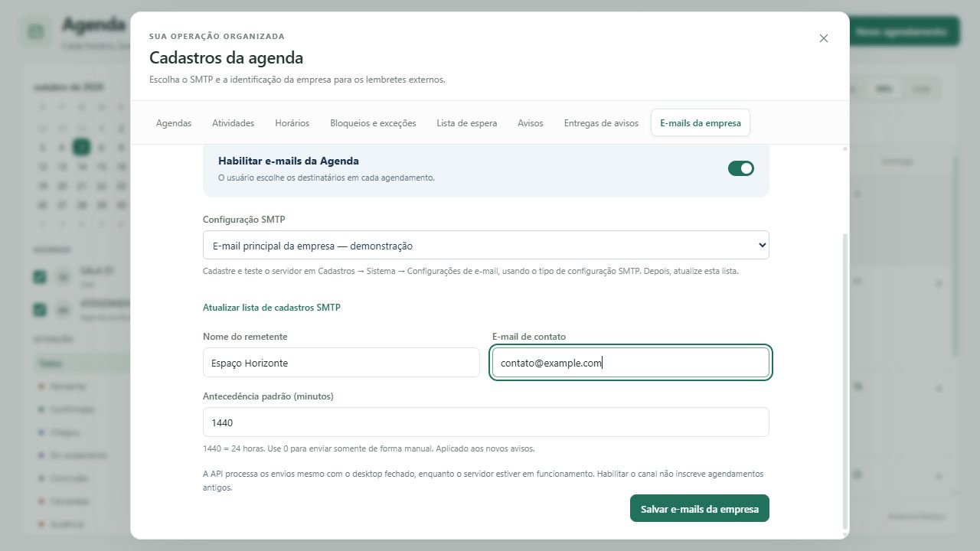
Task: Click the '1440 = 24 horas' hint text
Action: click(369, 448)
